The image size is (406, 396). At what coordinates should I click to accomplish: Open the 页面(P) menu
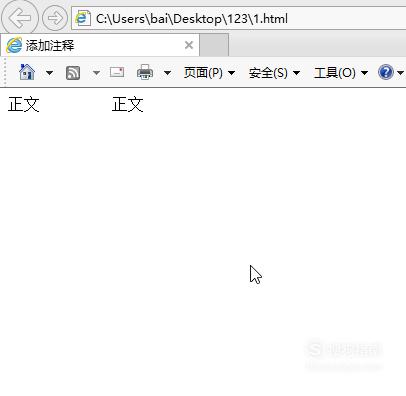click(x=209, y=72)
